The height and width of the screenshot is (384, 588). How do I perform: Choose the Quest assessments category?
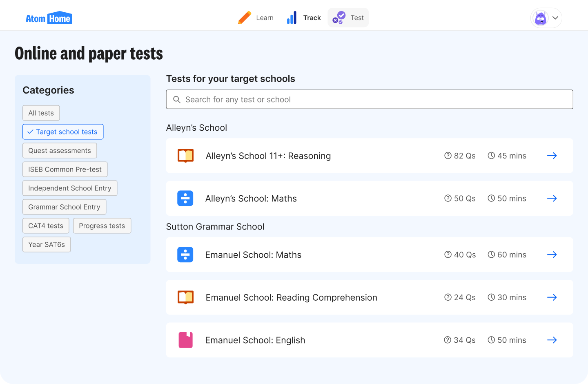(60, 151)
